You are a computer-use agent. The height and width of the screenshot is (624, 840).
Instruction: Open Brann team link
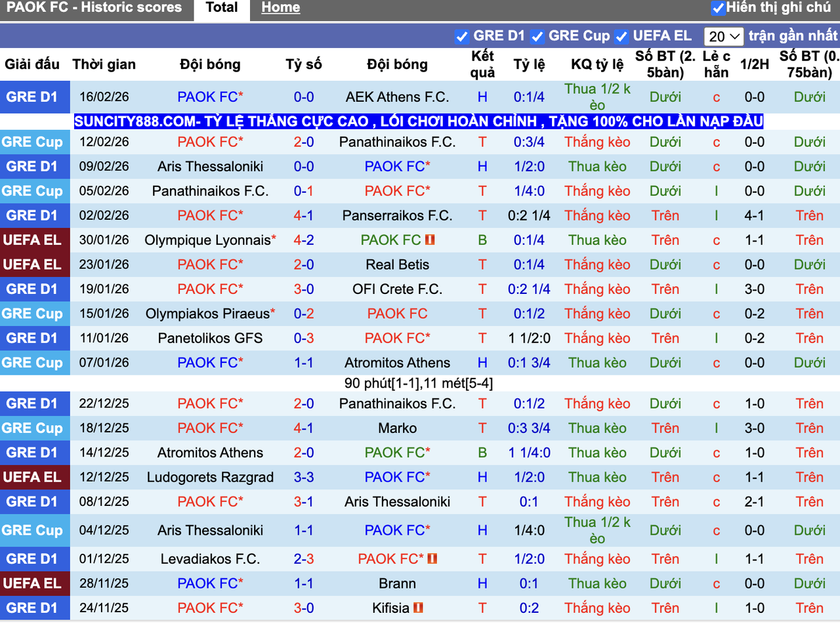click(398, 583)
